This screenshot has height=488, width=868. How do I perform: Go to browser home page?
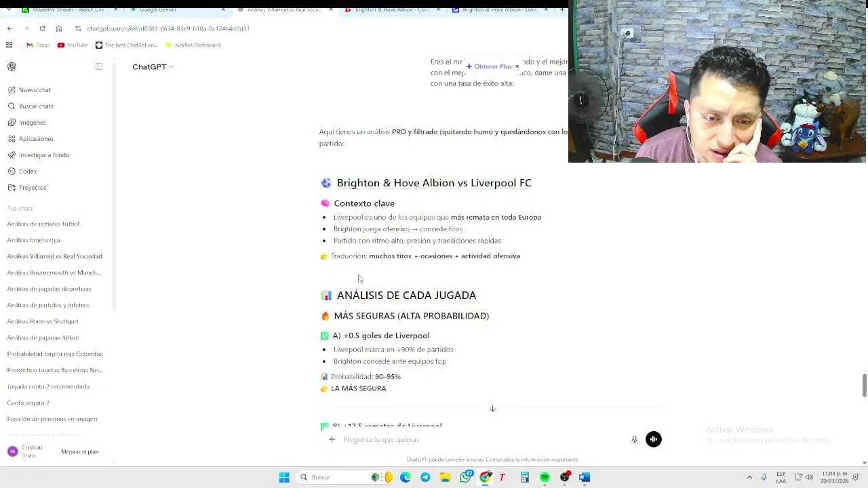tap(59, 28)
